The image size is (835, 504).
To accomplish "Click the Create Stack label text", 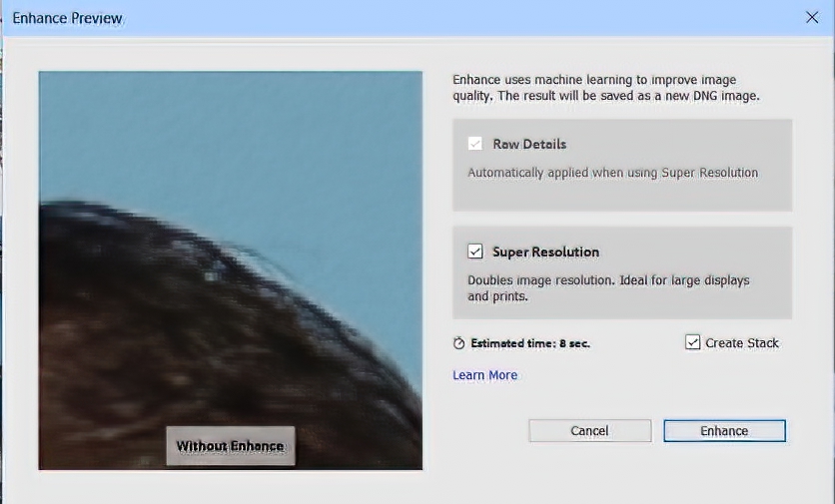I will click(x=742, y=342).
